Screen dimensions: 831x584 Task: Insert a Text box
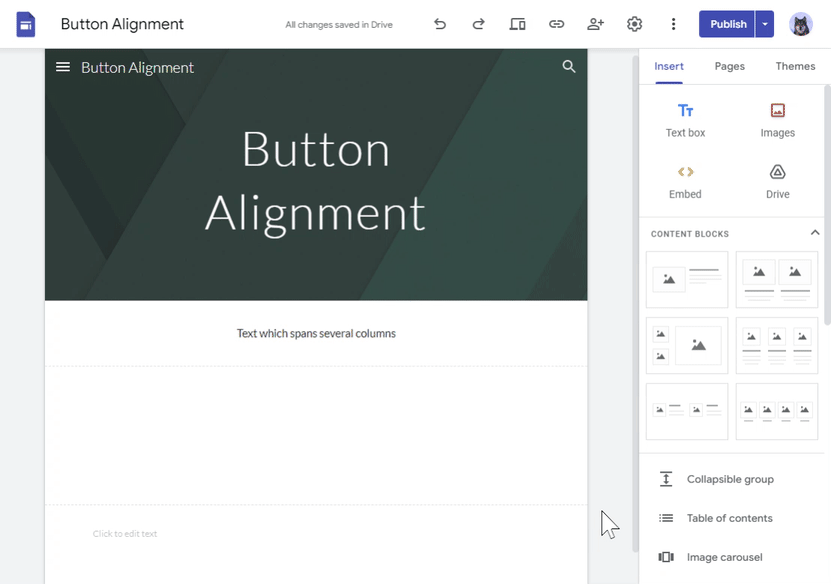(685, 121)
